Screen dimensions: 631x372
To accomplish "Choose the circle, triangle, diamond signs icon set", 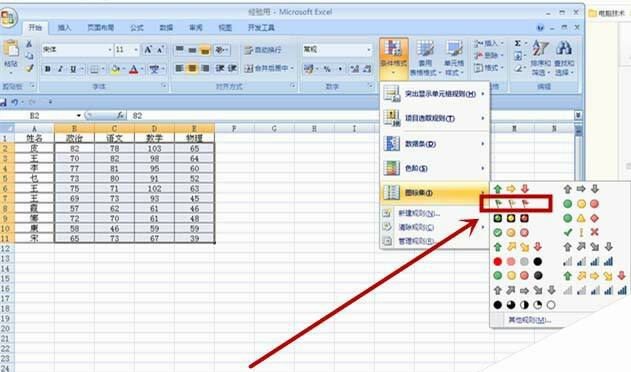I will pyautogui.click(x=581, y=218).
